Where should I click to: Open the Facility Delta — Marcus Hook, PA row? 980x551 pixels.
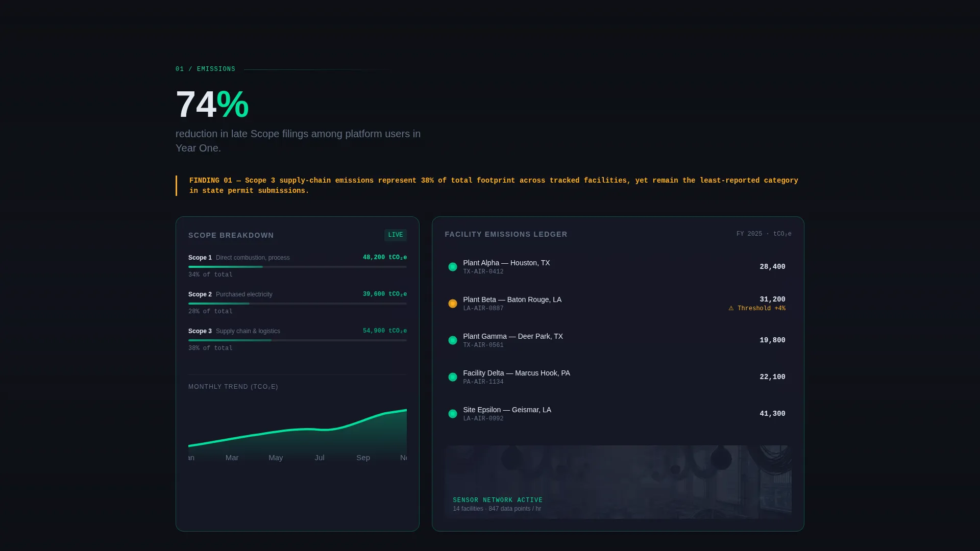click(x=618, y=377)
